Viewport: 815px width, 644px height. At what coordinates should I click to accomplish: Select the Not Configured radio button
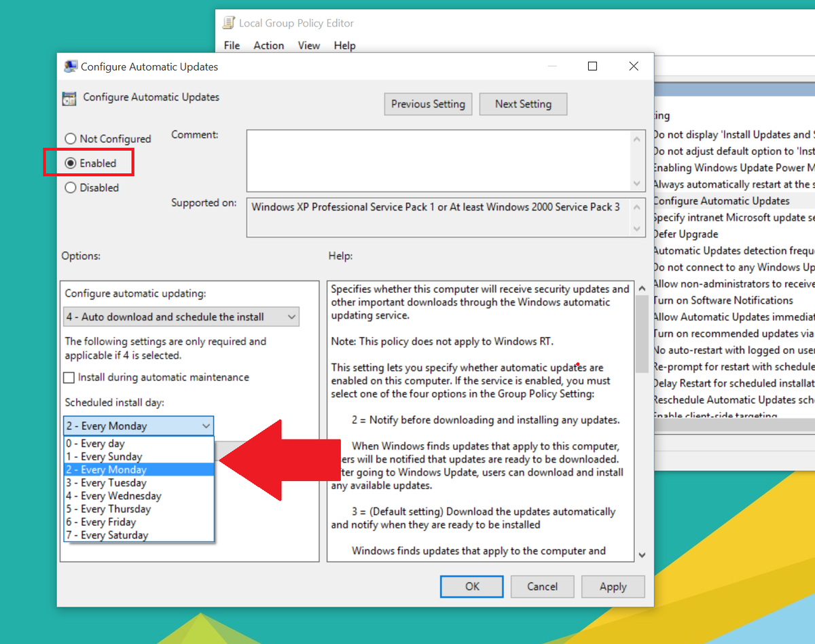pyautogui.click(x=71, y=139)
